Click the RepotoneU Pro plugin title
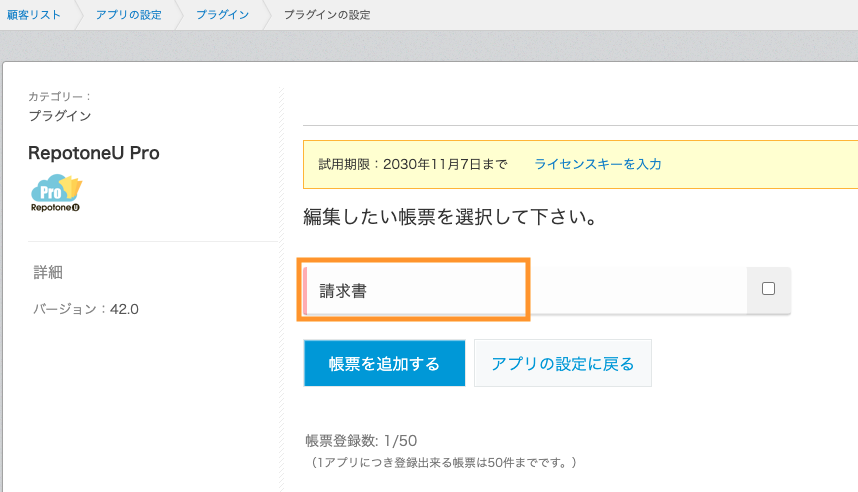858x492 pixels. click(x=94, y=153)
